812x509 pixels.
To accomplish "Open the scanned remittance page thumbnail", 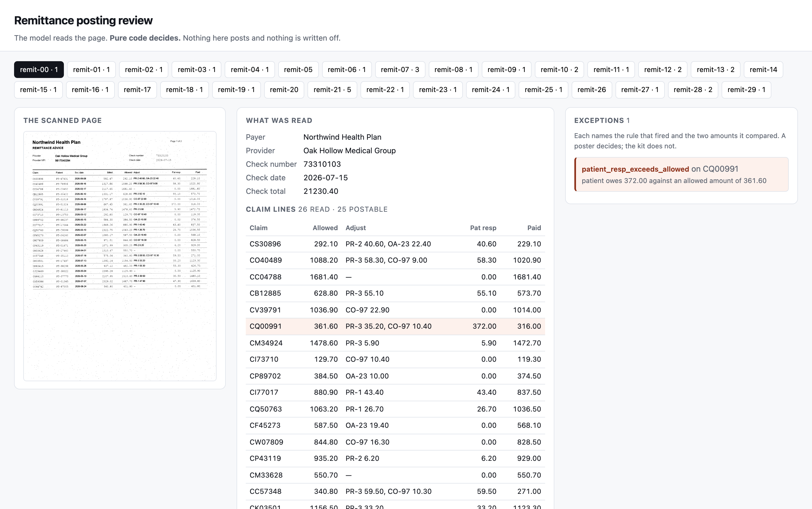I will (x=120, y=256).
